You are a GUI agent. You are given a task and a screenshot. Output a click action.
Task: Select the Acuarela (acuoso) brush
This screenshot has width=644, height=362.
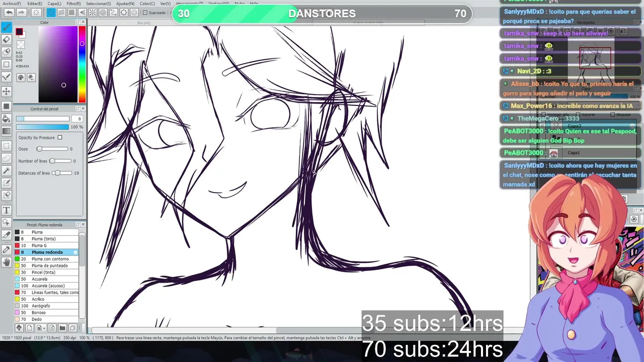46,286
